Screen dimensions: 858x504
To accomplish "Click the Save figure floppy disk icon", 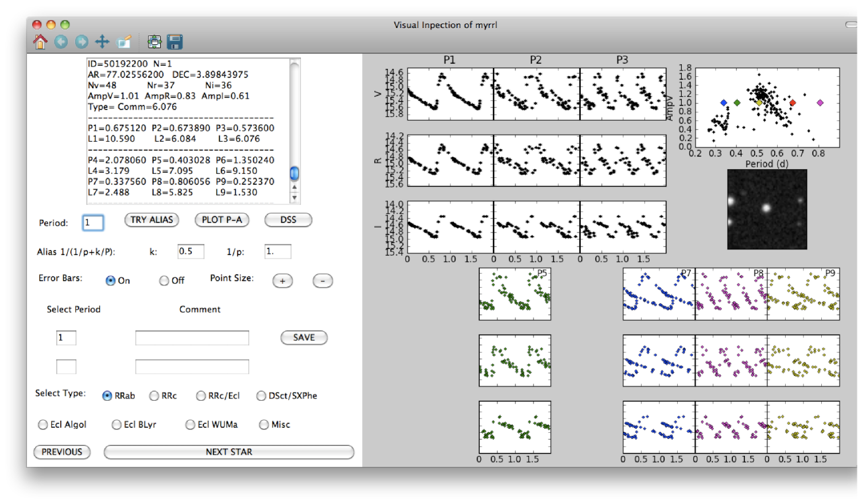I will 174,42.
